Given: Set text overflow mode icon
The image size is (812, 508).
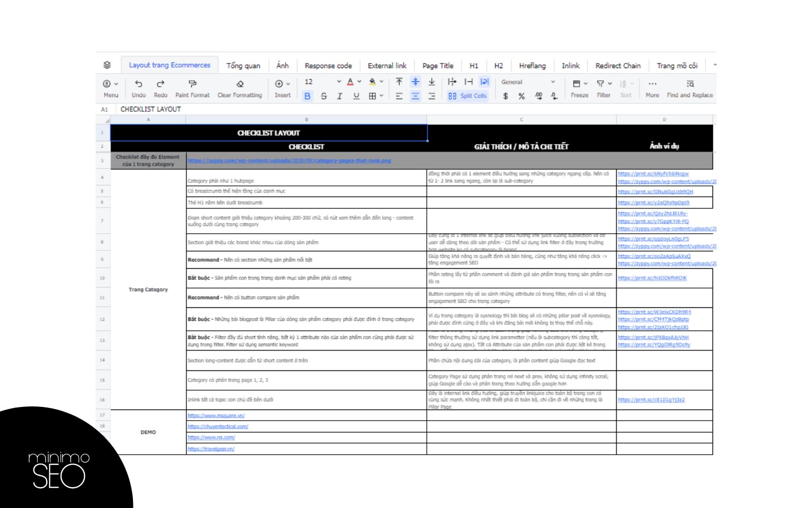Looking at the screenshot, I should (x=452, y=82).
